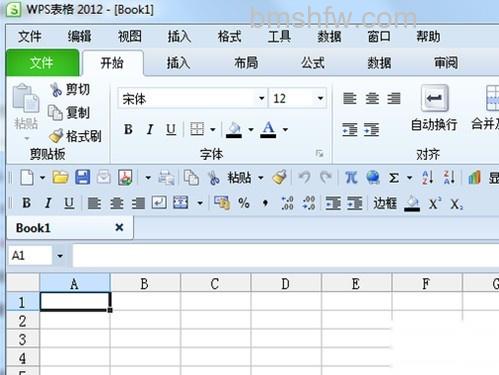Align text left in ribbon alignment group

pos(350,99)
